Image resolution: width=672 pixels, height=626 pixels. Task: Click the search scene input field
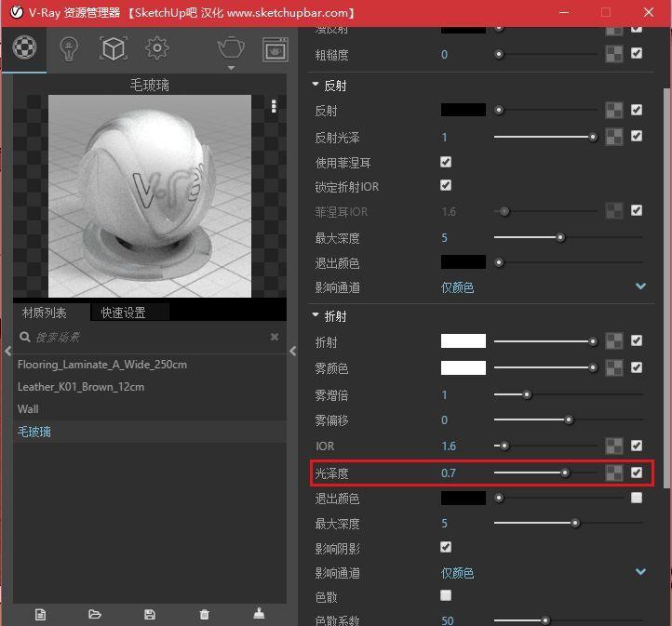(151, 338)
